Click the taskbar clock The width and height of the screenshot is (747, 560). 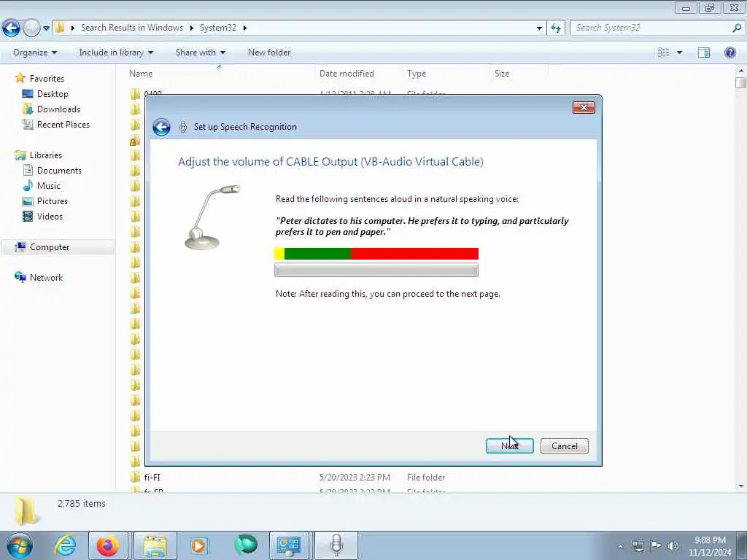710,546
